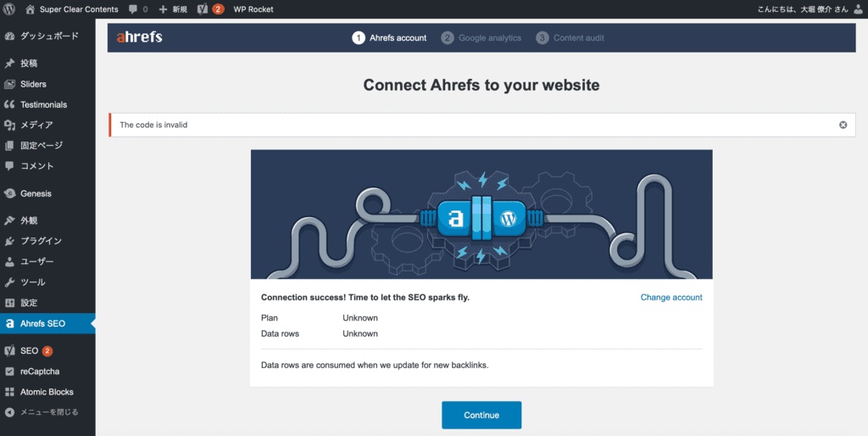The height and width of the screenshot is (436, 868).
Task: Open the Sliders menu item
Action: point(33,84)
